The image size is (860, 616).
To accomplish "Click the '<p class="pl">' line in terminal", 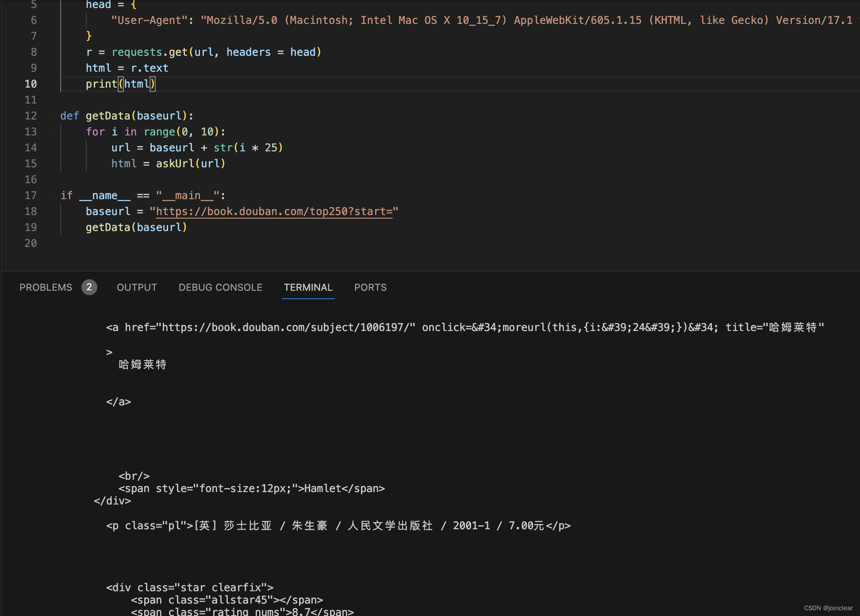I will tap(338, 526).
